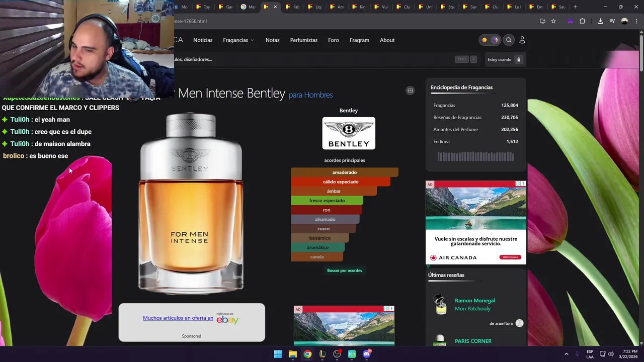This screenshot has width=644, height=362.
Task: Click the Buscar por acordes link
Action: click(x=345, y=270)
